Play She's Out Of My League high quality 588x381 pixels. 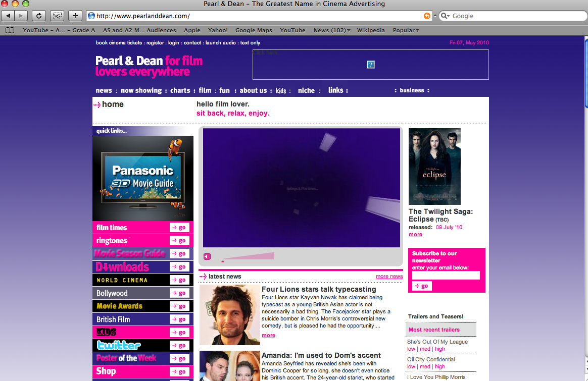[x=440, y=349]
